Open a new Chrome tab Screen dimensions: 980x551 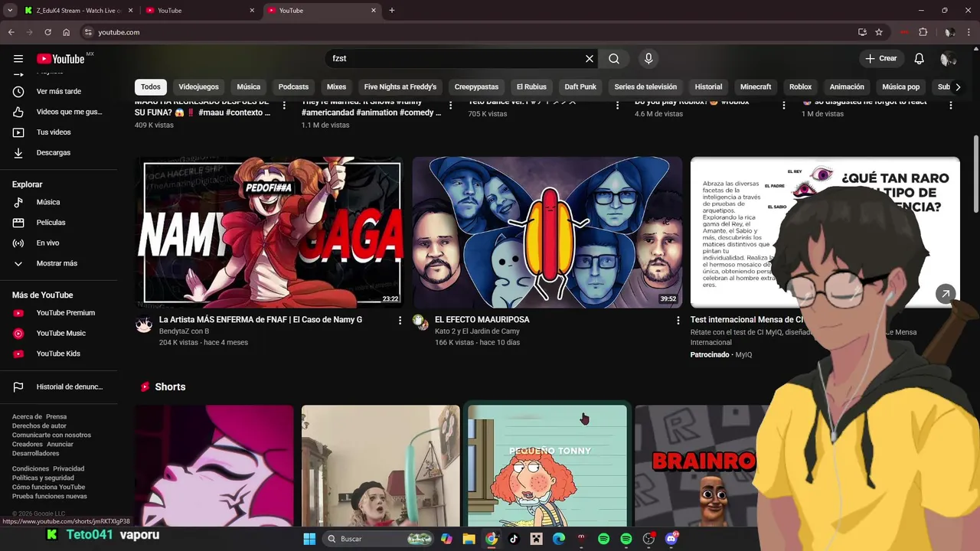tap(392, 11)
